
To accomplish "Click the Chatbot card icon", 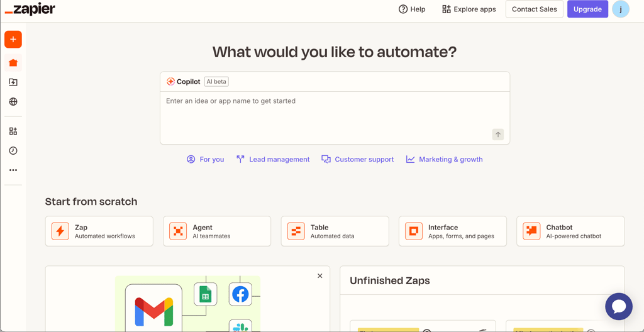I will [531, 231].
